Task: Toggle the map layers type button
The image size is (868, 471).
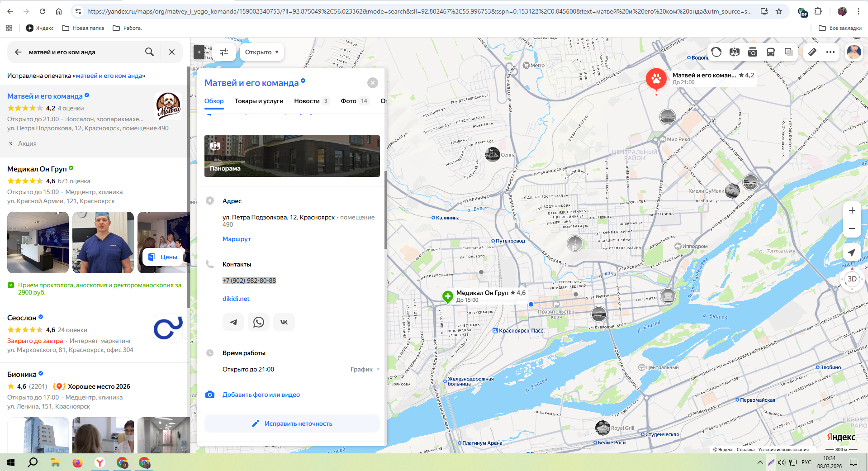Action: pos(788,52)
